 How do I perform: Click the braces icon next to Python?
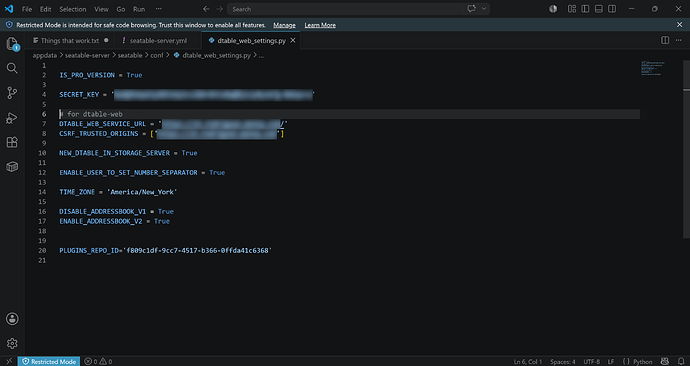point(626,361)
